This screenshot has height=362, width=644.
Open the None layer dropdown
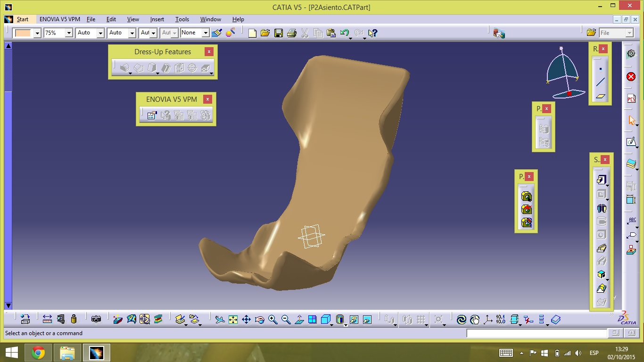click(x=206, y=33)
